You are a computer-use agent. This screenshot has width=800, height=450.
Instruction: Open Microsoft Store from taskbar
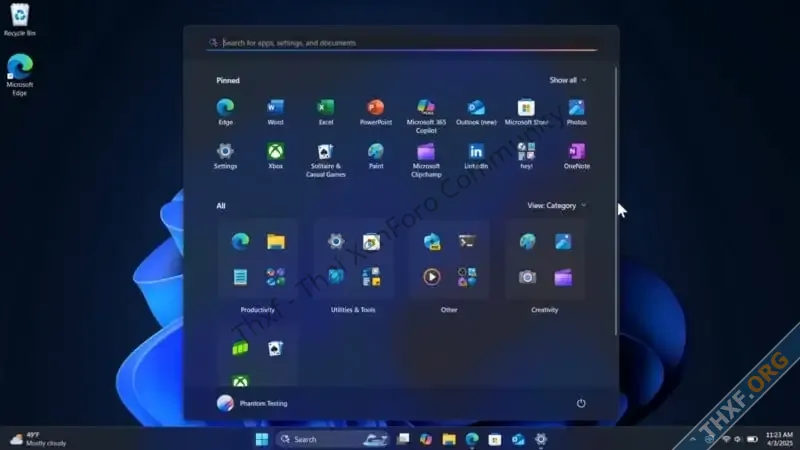click(494, 439)
